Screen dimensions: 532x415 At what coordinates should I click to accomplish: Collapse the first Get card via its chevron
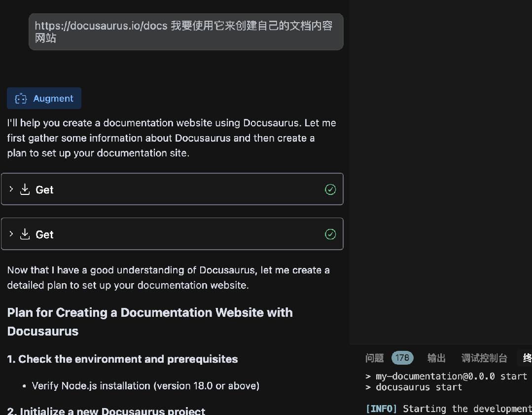11,189
